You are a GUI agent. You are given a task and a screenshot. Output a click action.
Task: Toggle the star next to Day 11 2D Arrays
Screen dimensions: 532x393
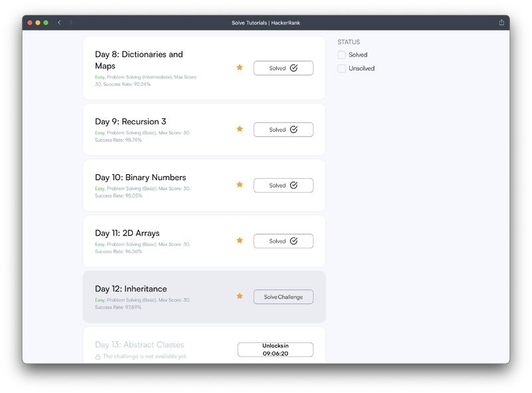coord(239,240)
